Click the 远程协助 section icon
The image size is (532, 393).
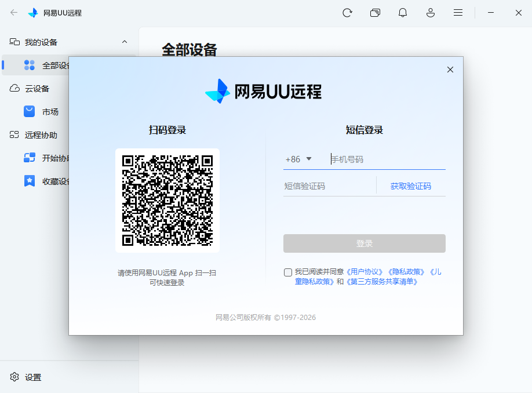click(14, 134)
